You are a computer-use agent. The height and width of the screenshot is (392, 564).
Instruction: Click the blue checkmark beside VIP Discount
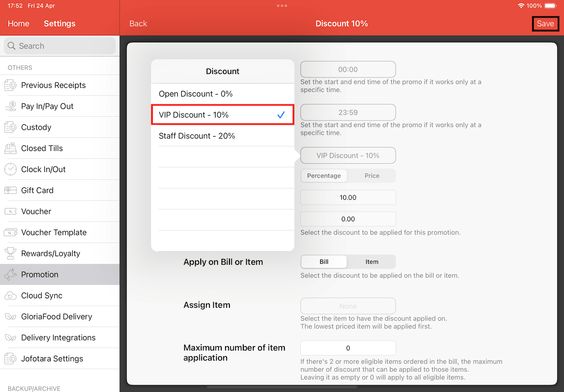coord(281,115)
